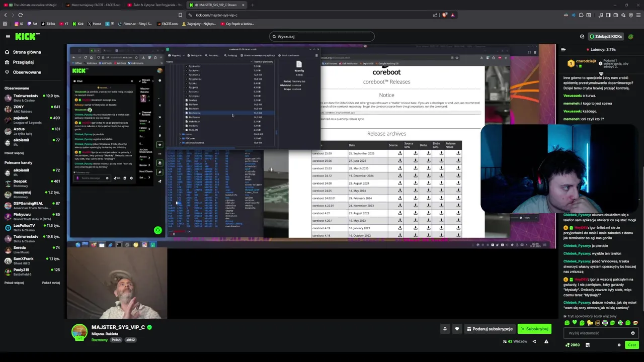
Task: Go back with browser back arrow
Action: point(6,15)
